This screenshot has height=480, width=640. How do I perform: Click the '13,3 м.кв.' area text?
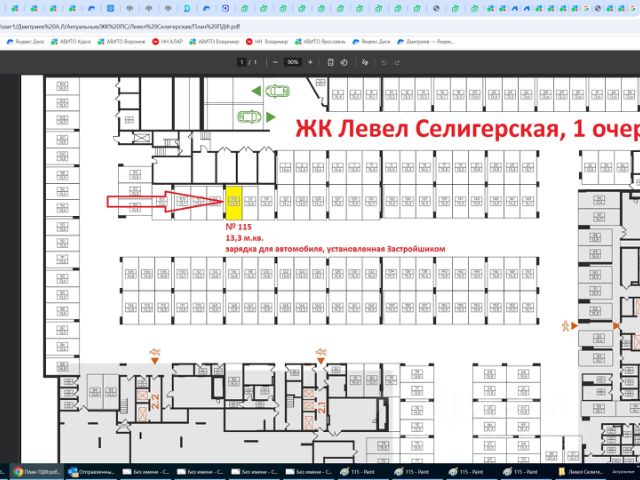click(x=244, y=238)
